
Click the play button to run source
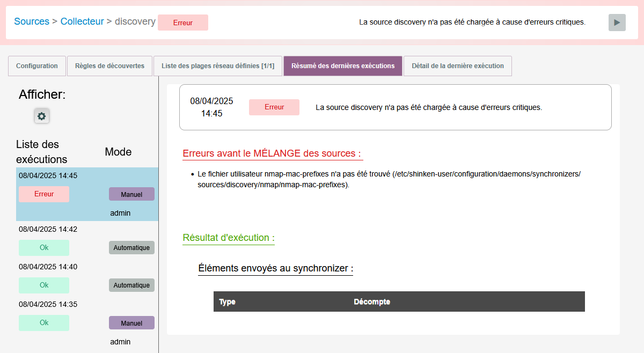[x=617, y=23]
